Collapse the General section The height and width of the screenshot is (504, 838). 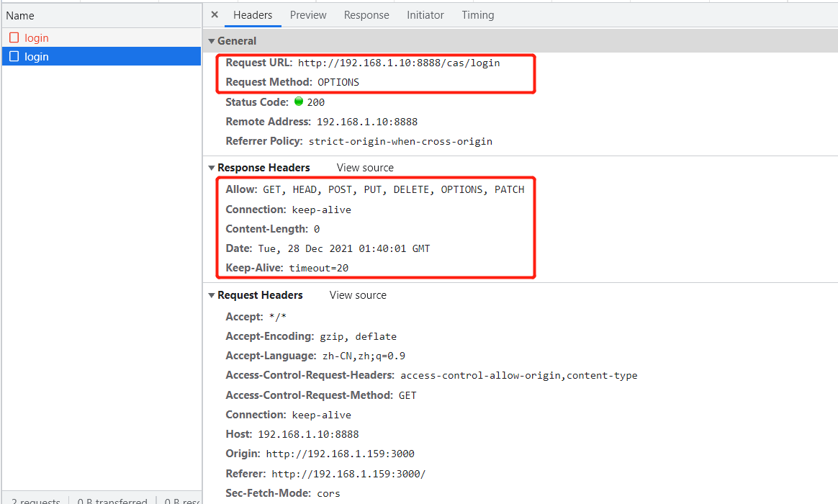point(212,41)
